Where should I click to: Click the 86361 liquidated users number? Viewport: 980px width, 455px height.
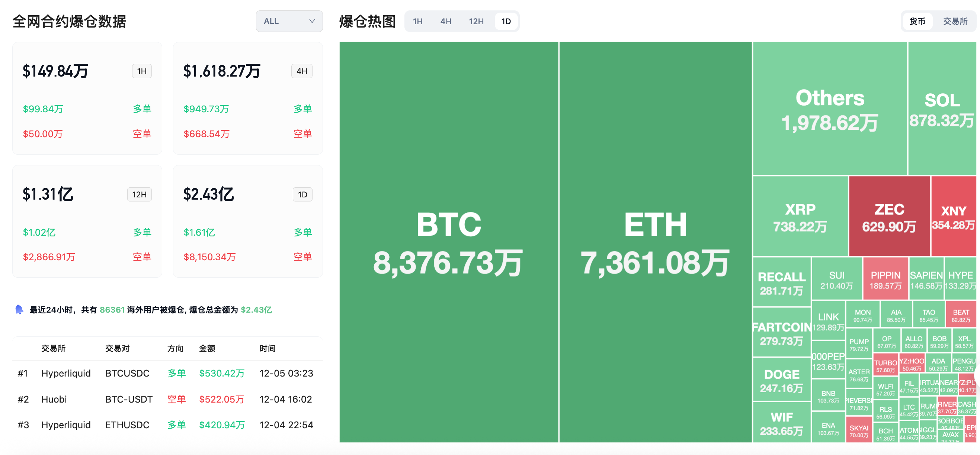tap(112, 310)
